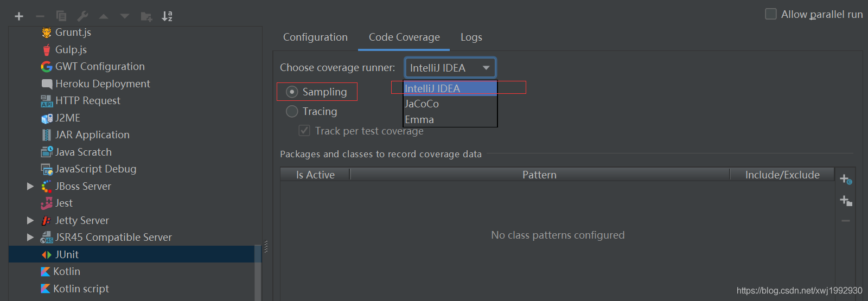868x301 pixels.
Task: Open edit defaults wrench icon
Action: point(82,16)
